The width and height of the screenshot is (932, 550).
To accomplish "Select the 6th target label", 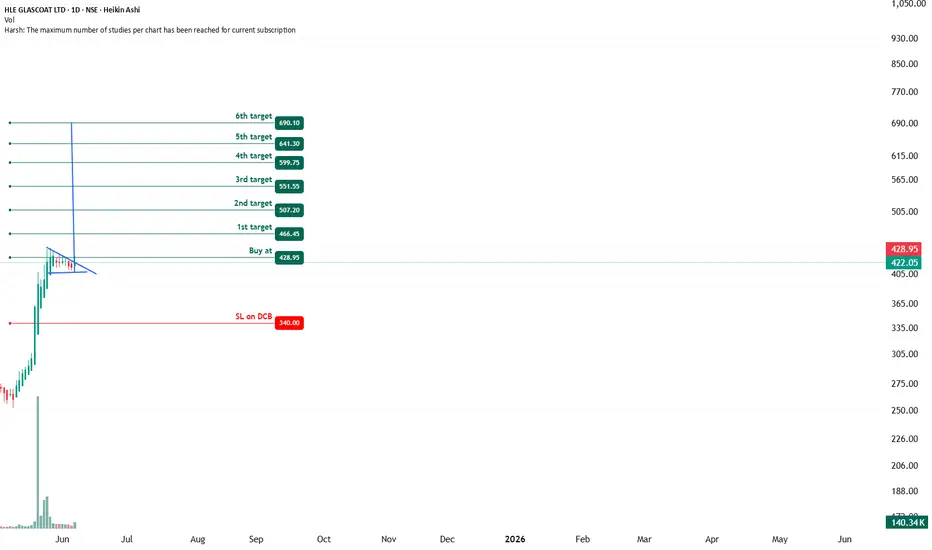I will click(253, 116).
